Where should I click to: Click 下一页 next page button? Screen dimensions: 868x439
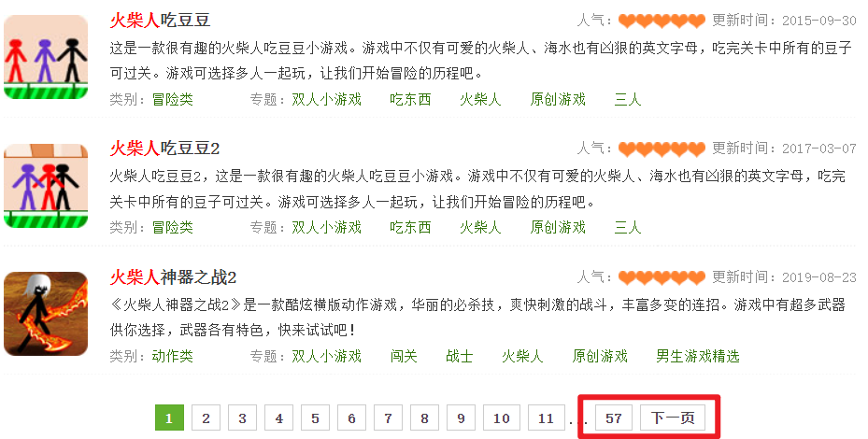coord(673,418)
